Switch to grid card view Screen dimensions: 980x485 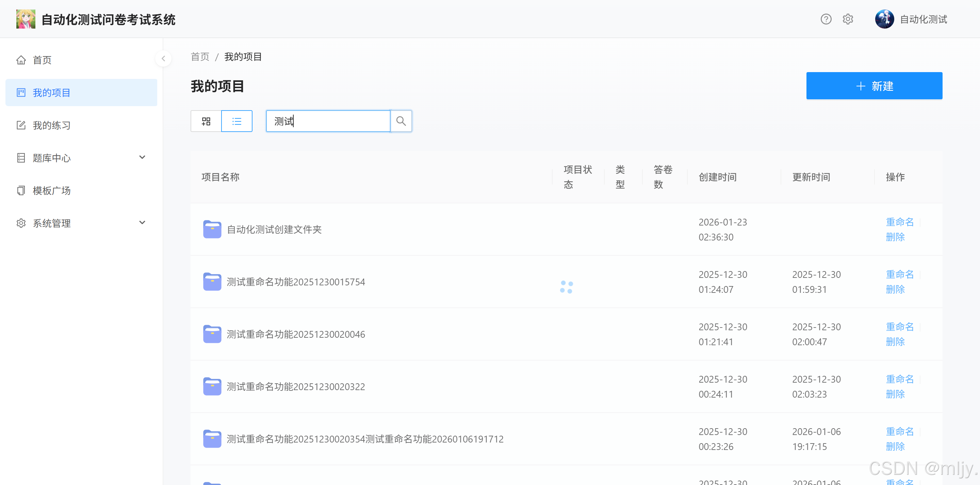[x=206, y=121]
